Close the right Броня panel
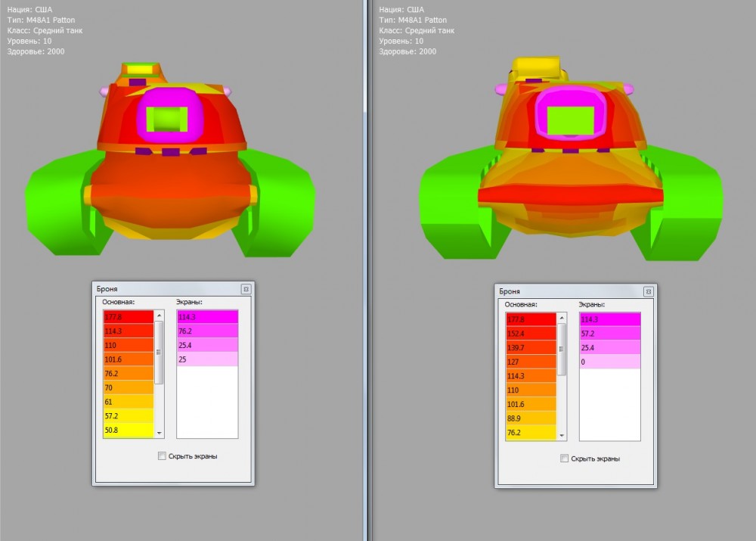 [648, 291]
